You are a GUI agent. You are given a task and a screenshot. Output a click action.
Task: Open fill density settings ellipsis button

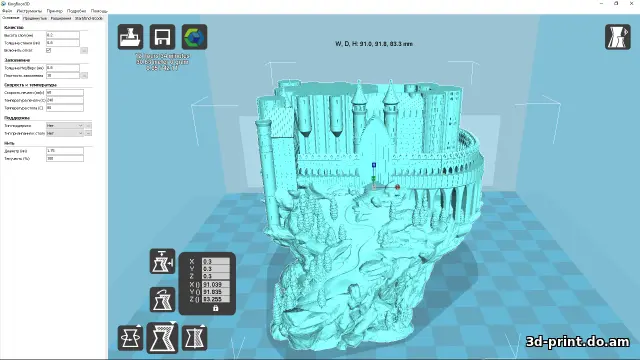pyautogui.click(x=84, y=76)
